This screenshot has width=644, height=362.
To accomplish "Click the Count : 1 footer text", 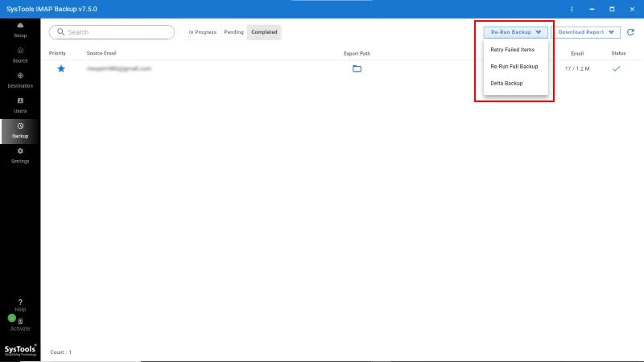I will pyautogui.click(x=61, y=352).
